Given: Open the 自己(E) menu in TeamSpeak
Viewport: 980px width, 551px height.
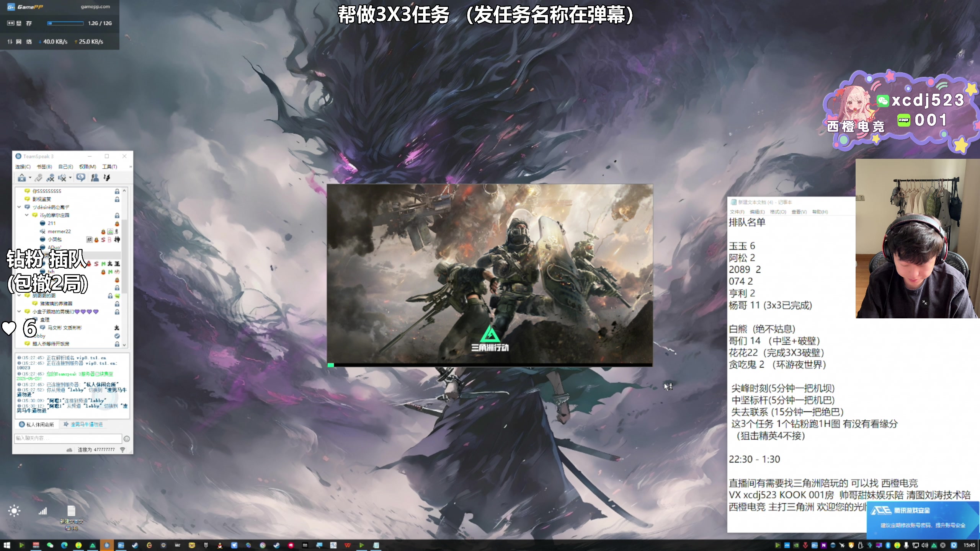Looking at the screenshot, I should (65, 167).
